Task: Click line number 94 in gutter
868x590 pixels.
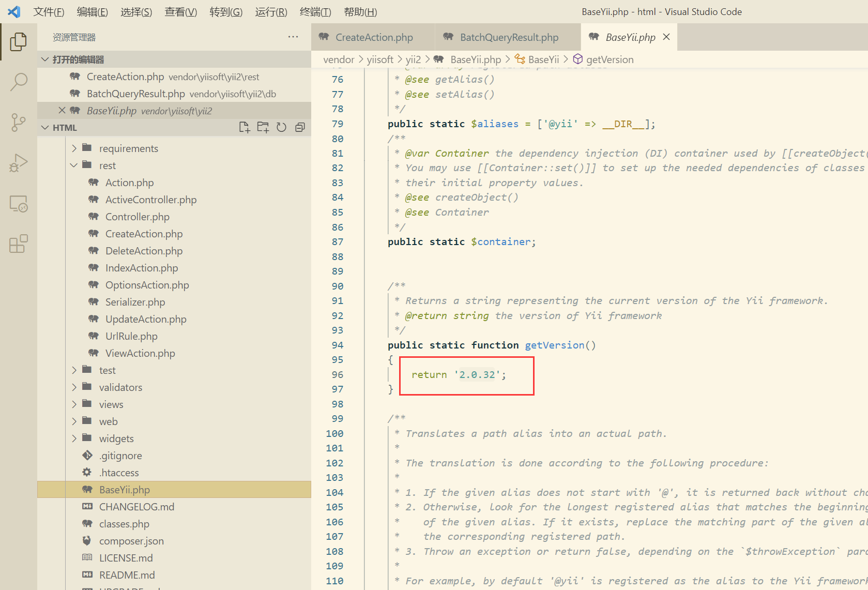Action: click(337, 345)
